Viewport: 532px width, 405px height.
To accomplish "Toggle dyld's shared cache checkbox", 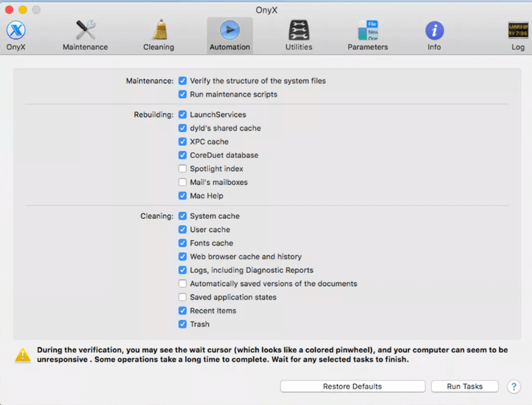I will click(183, 128).
